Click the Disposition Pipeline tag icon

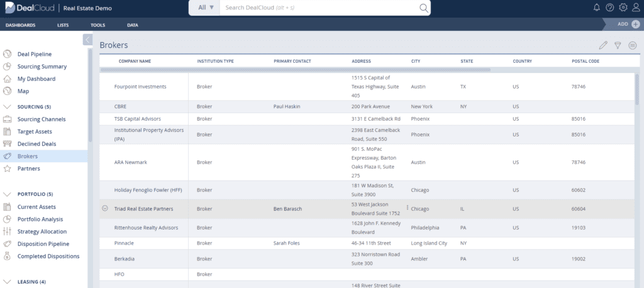[x=7, y=243]
